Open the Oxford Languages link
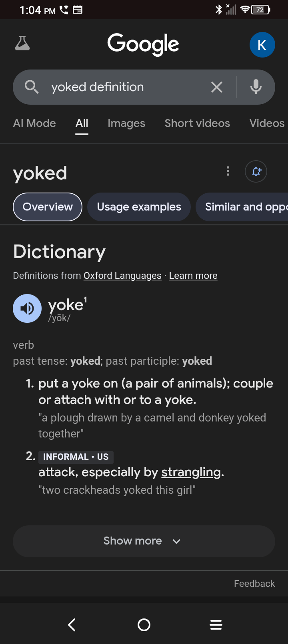The width and height of the screenshot is (288, 644). (122, 276)
